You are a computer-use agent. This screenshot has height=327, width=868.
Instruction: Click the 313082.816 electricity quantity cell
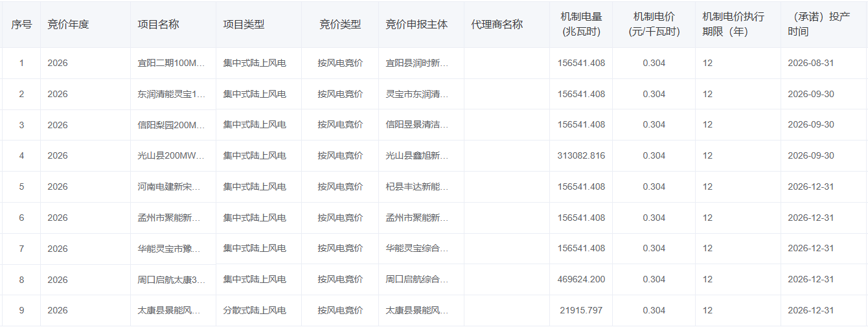click(581, 156)
